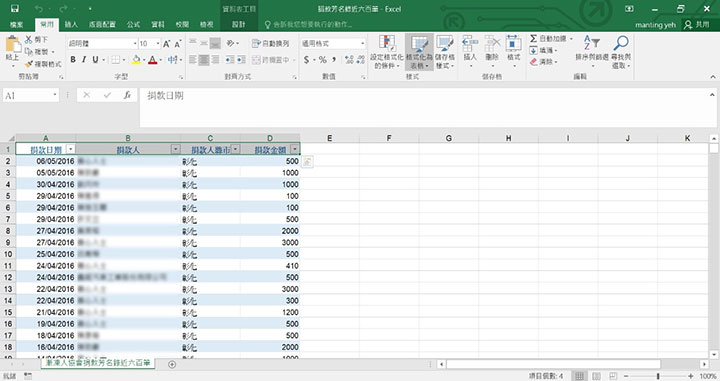Increase font size with the larger A icon
The height and width of the screenshot is (381, 720).
(x=167, y=44)
